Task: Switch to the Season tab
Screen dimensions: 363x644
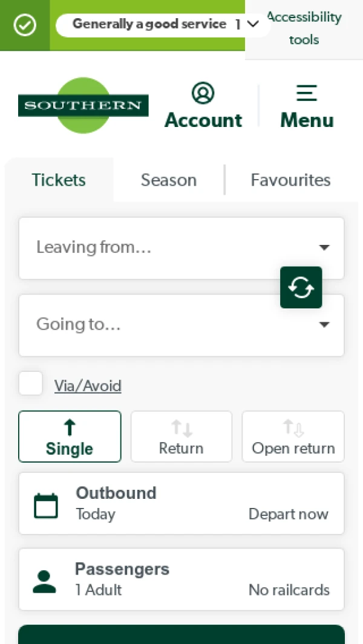Action: [x=169, y=180]
